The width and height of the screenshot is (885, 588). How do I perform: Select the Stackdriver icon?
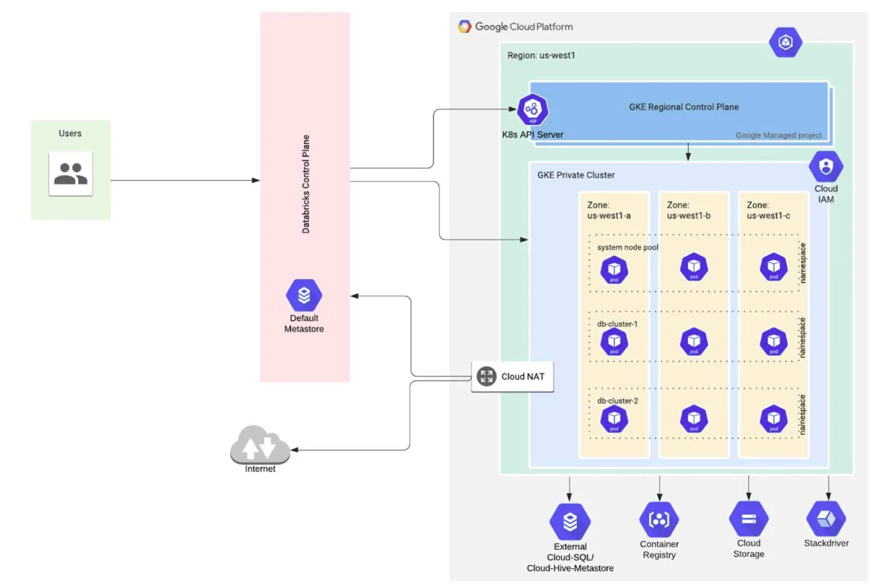pos(826,519)
